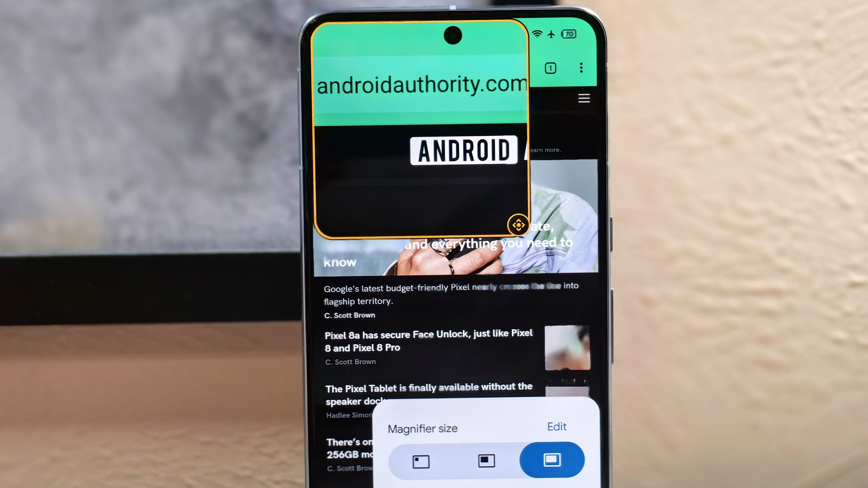
Task: Open the tab count button showing 1
Action: click(x=550, y=67)
